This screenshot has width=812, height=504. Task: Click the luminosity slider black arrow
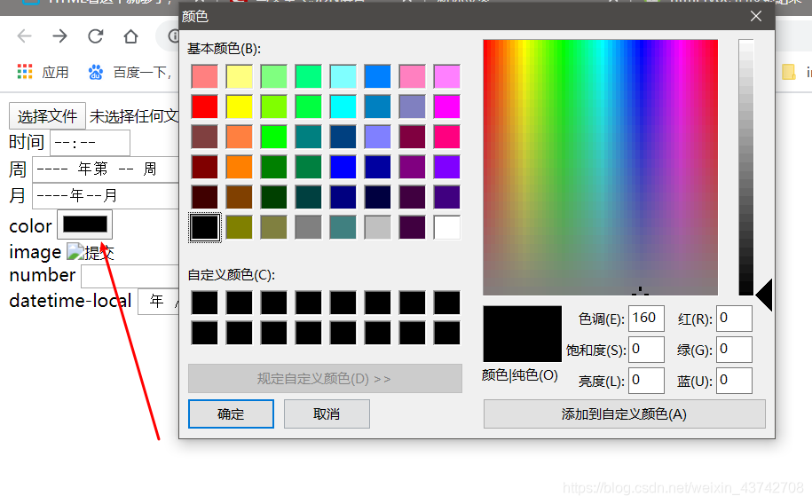(764, 295)
